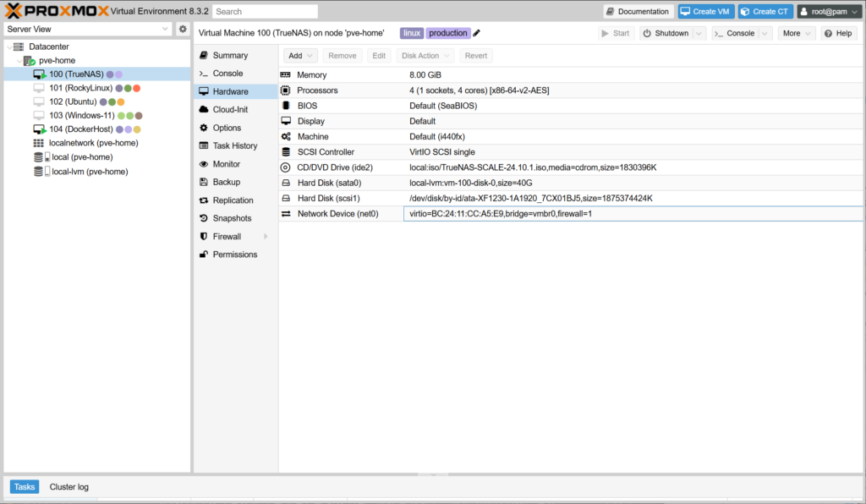Viewport: 866px width, 504px height.
Task: Switch to the Cluster log tab
Action: 69,487
